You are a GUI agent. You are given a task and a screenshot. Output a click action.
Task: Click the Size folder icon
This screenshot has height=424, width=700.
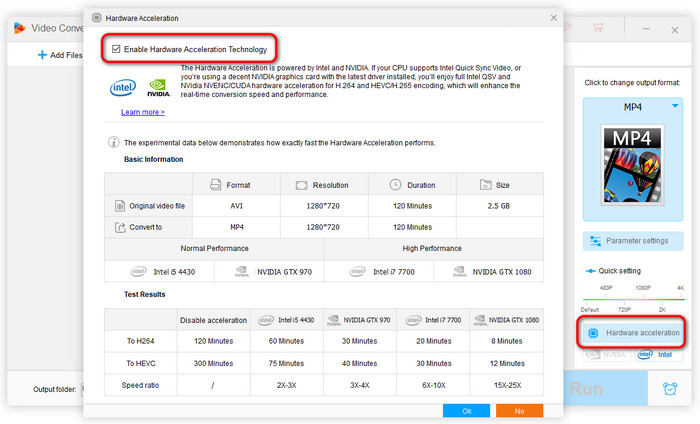[x=485, y=184]
